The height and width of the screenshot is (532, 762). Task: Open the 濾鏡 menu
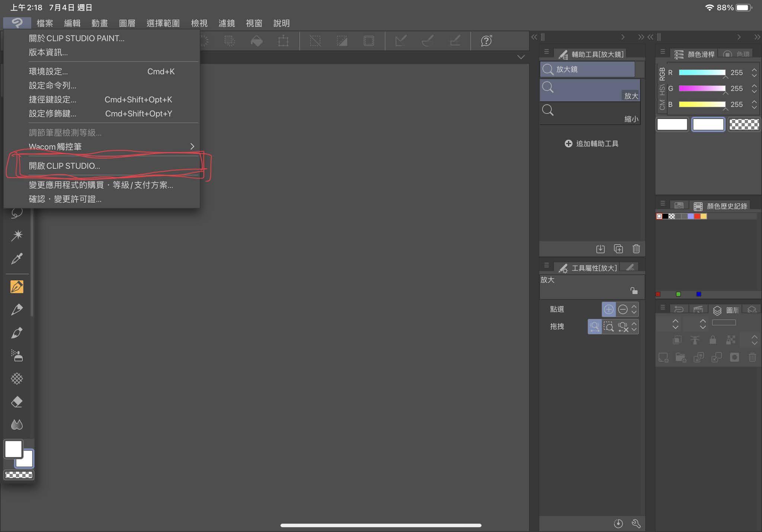[226, 23]
